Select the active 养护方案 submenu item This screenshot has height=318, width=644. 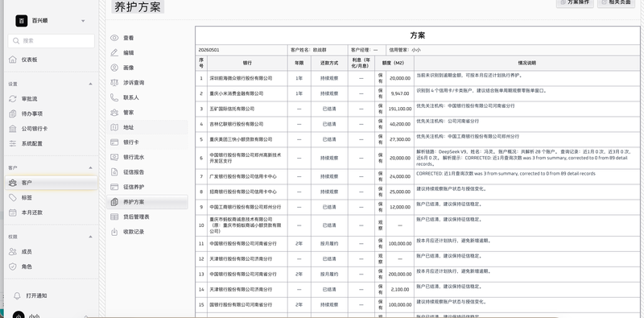point(147,202)
